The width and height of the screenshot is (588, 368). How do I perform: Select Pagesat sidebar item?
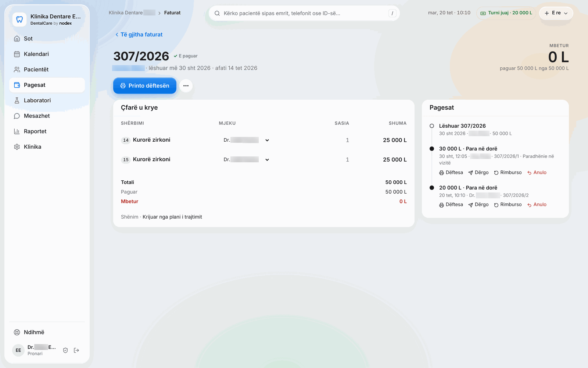pyautogui.click(x=47, y=85)
